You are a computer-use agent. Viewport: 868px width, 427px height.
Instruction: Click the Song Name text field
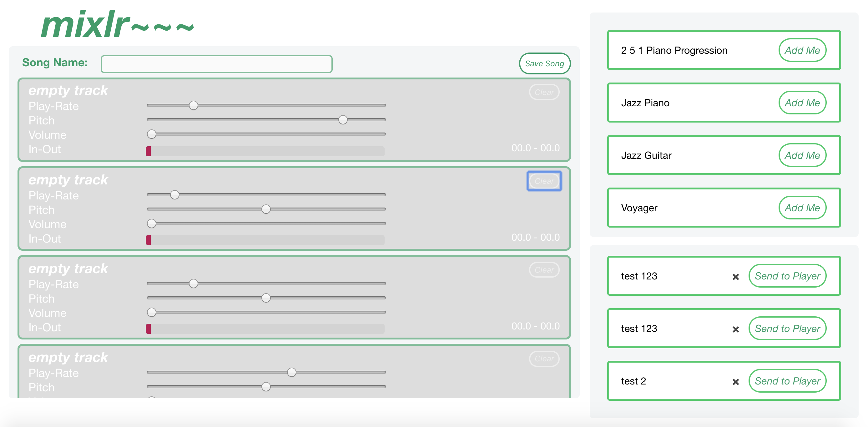coord(216,64)
